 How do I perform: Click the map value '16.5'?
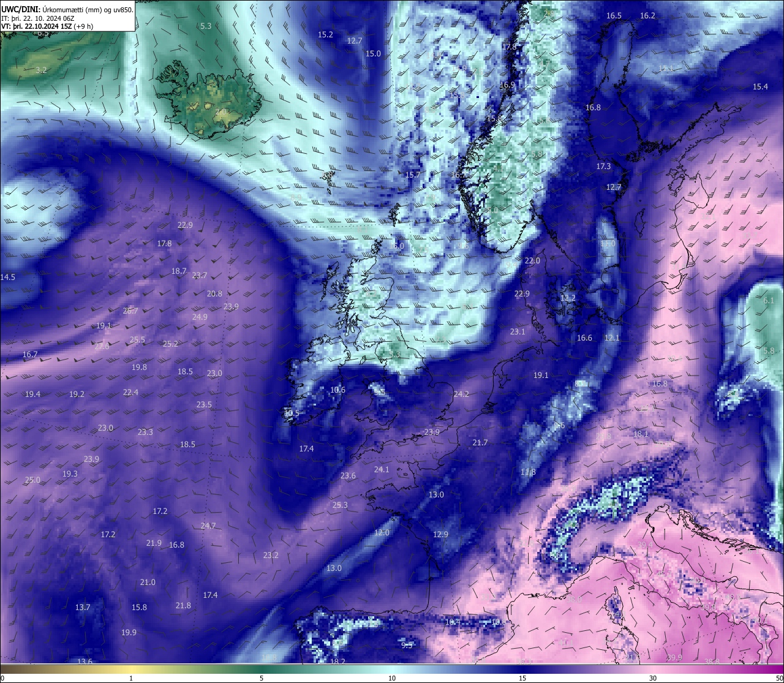[614, 15]
